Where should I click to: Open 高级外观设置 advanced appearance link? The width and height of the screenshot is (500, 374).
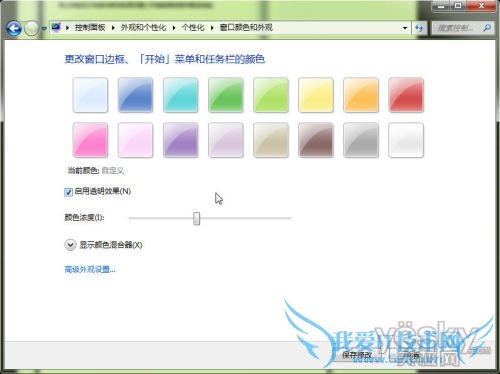click(x=90, y=269)
